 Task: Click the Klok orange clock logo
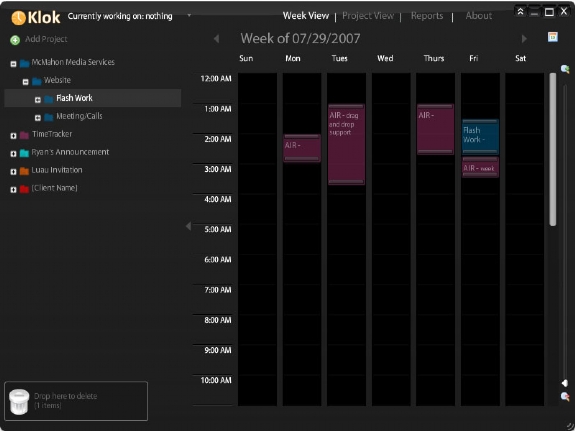(18, 17)
